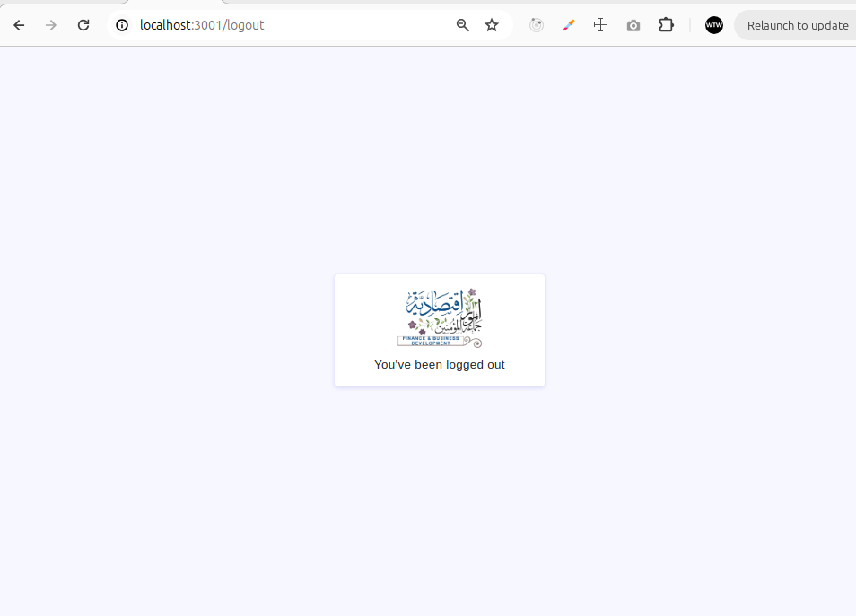Image resolution: width=856 pixels, height=616 pixels.
Task: Open the grey circular swirl extension
Action: (x=537, y=25)
